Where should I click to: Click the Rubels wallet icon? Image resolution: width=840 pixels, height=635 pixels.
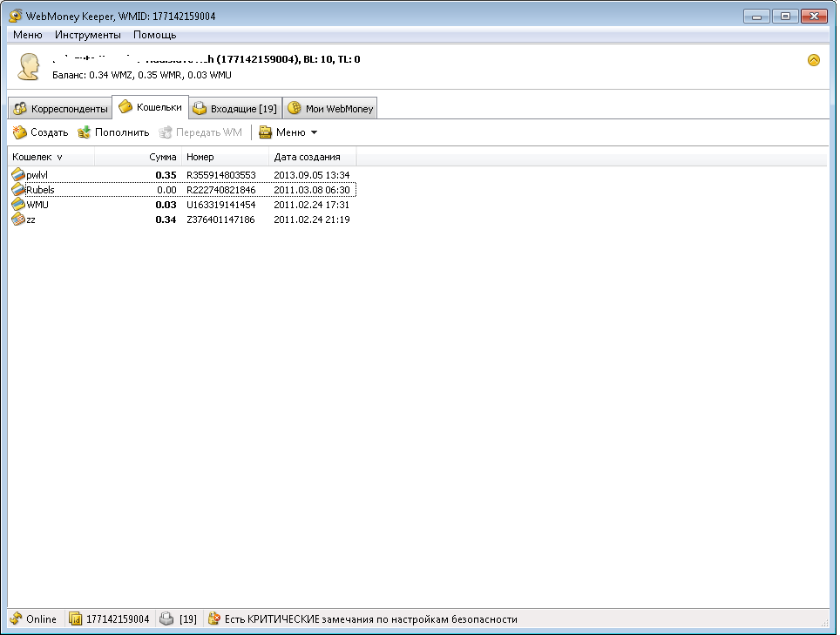click(18, 190)
